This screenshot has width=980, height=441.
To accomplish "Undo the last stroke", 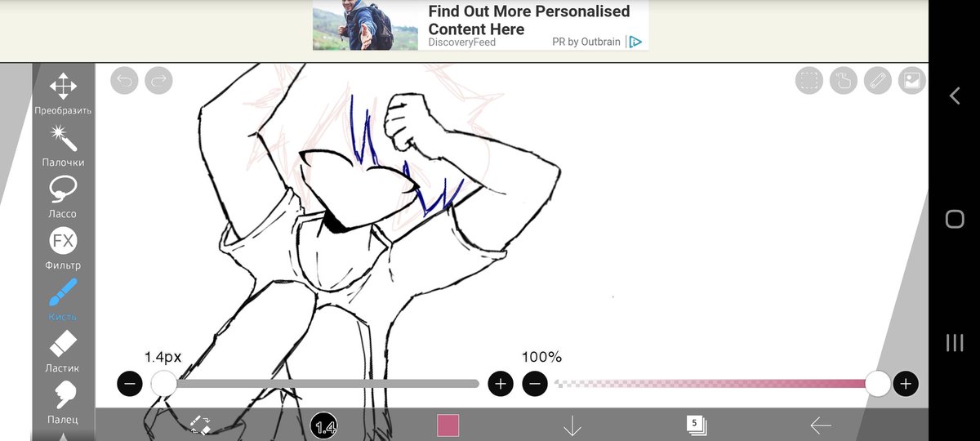I will pyautogui.click(x=124, y=80).
